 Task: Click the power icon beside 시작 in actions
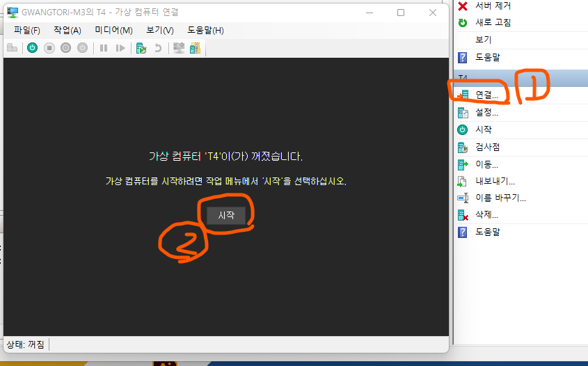pos(462,129)
